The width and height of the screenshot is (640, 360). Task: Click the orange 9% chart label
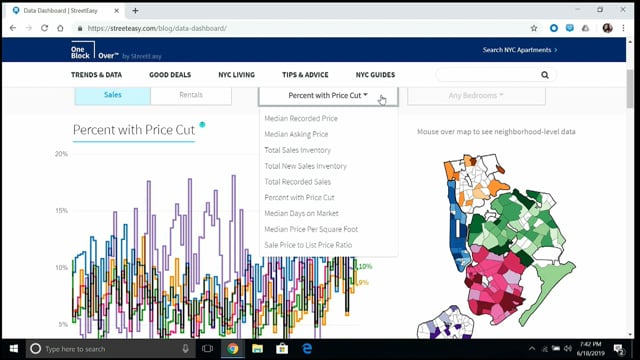pyautogui.click(x=363, y=282)
